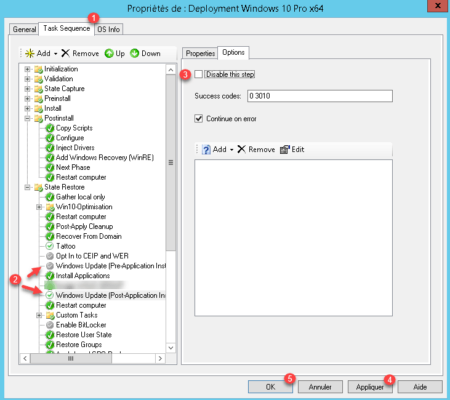Click the horizontal scroll right arrow
Viewport: 450px width, 400px height.
coord(160,359)
